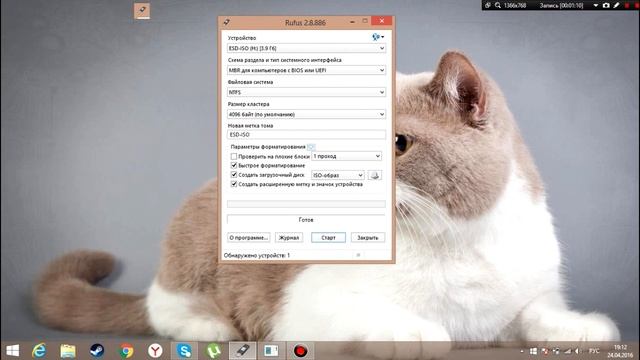Open uTorrent from the taskbar
This screenshot has width=640, height=360.
(213, 351)
